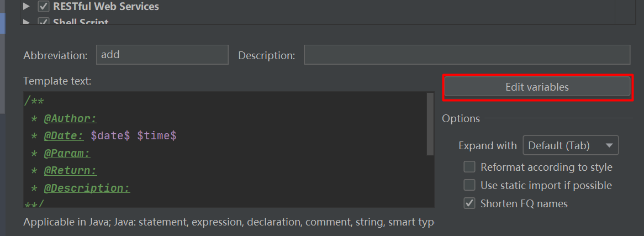644x236 pixels.
Task: Select the RESTful Web Services row label
Action: pos(105,7)
